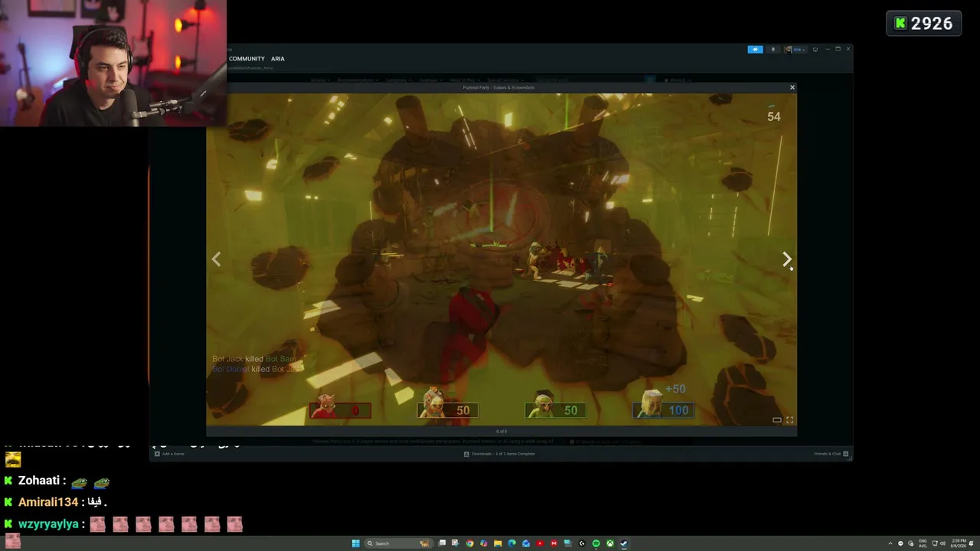
Task: Close the Trailers & Screenshots viewer
Action: [792, 87]
